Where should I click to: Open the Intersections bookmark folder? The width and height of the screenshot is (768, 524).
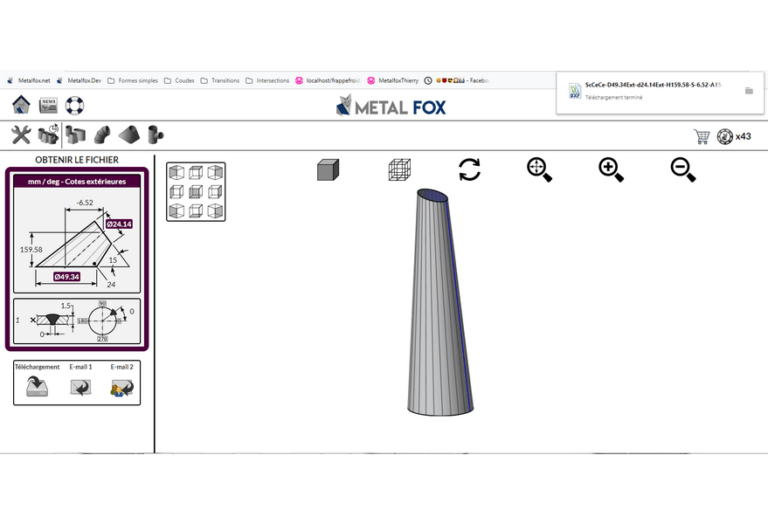(267, 80)
